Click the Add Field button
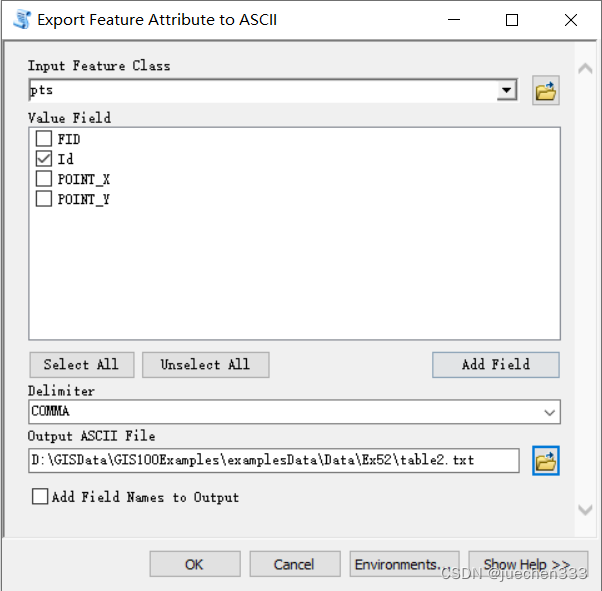The height and width of the screenshot is (591, 602). (x=495, y=364)
